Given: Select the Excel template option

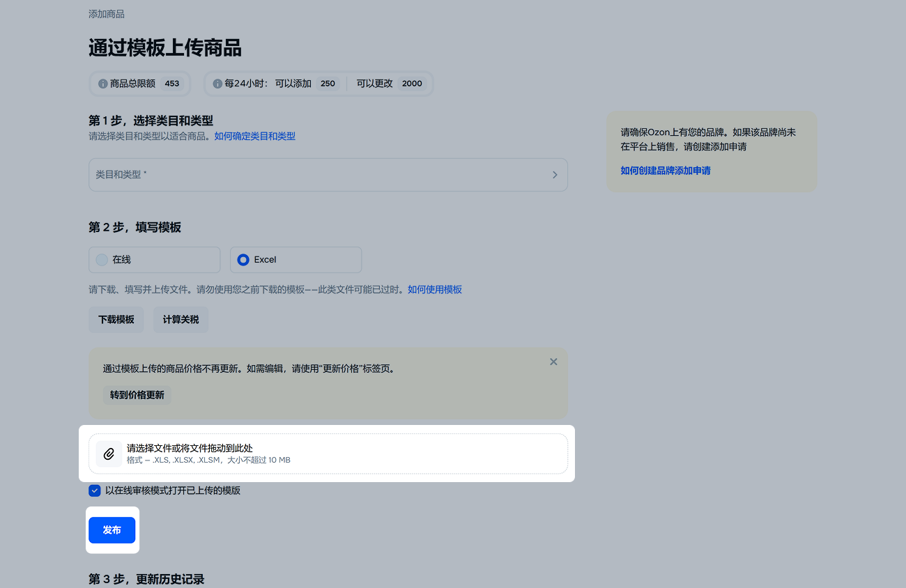Looking at the screenshot, I should [243, 260].
